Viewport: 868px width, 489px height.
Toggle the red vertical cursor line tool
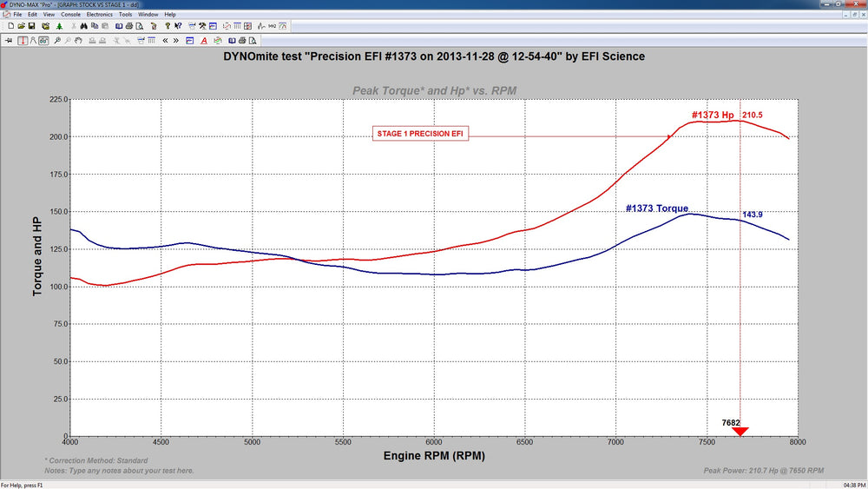coord(23,41)
